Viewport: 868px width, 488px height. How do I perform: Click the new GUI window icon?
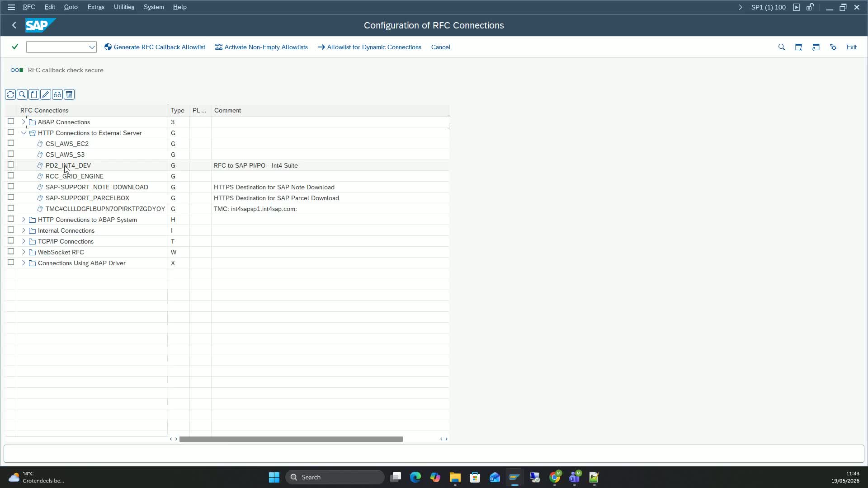coord(799,47)
